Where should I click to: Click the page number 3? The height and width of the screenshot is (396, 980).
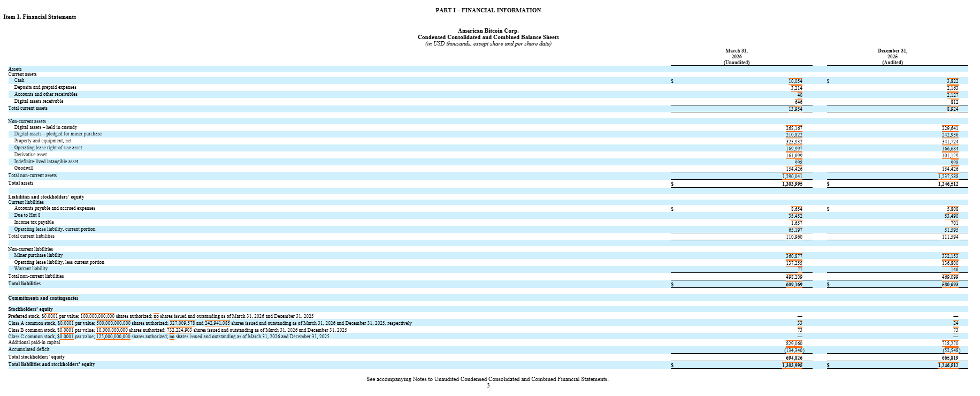point(488,385)
